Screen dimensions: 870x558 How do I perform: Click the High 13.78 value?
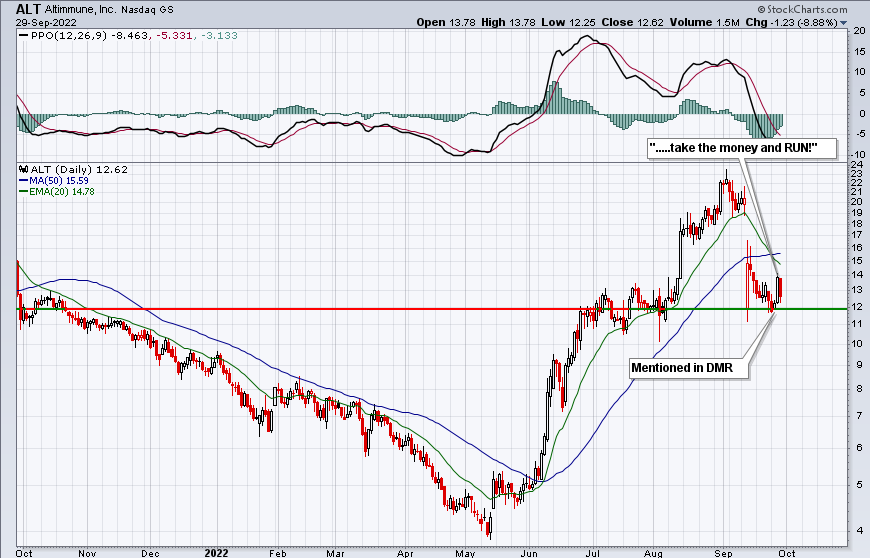point(508,22)
